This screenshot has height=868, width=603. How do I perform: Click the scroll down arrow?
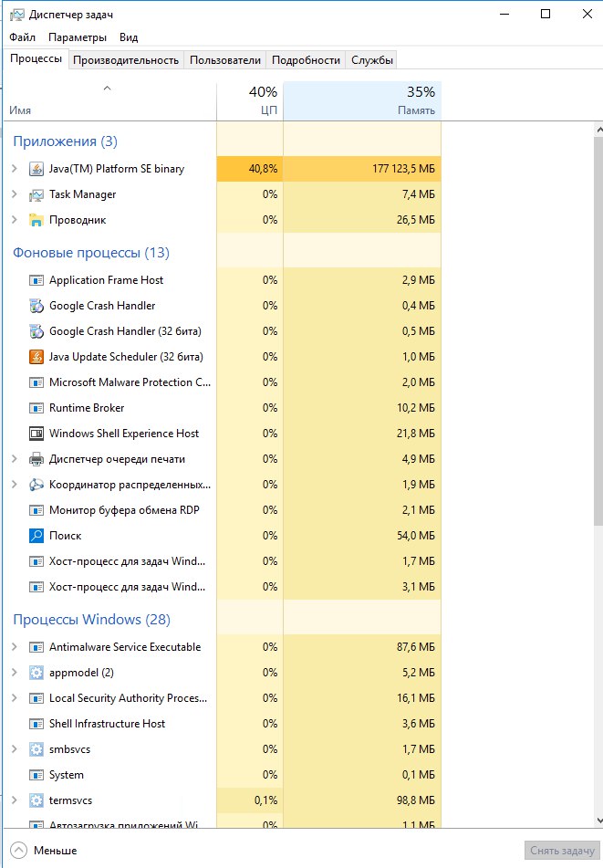598,821
